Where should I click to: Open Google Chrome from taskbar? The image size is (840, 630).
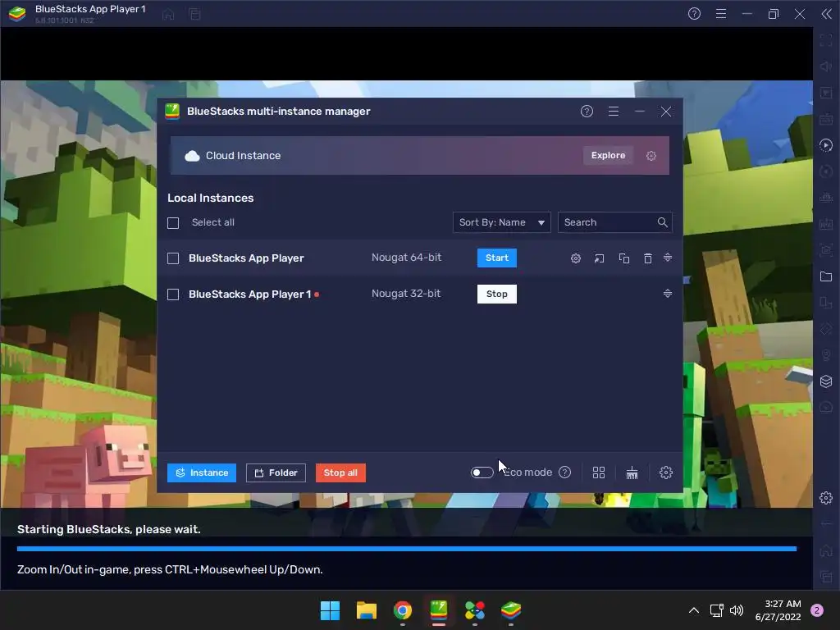coord(402,610)
